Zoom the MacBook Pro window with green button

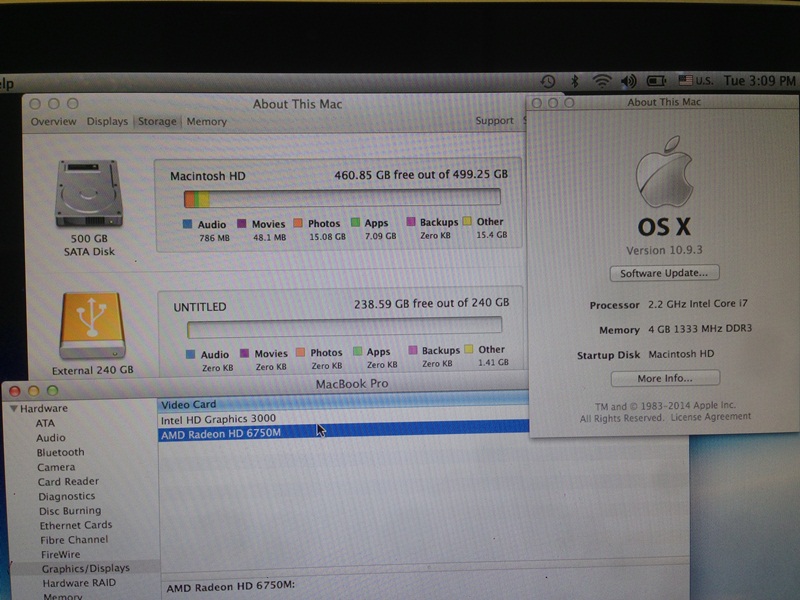coord(53,391)
